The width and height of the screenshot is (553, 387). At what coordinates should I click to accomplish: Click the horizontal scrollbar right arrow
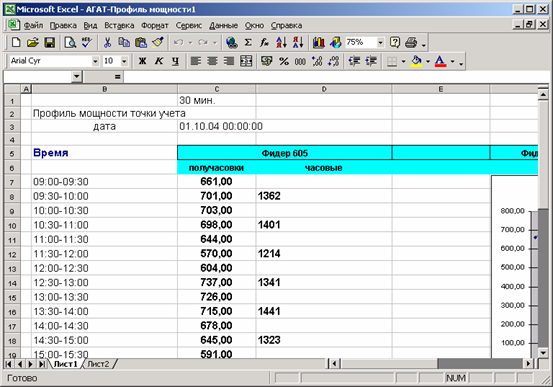pyautogui.click(x=528, y=363)
